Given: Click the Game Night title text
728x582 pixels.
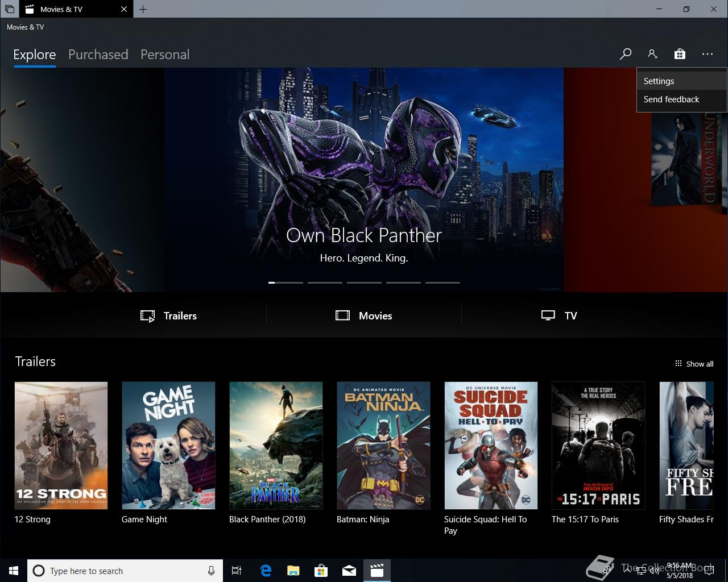Looking at the screenshot, I should click(x=144, y=519).
